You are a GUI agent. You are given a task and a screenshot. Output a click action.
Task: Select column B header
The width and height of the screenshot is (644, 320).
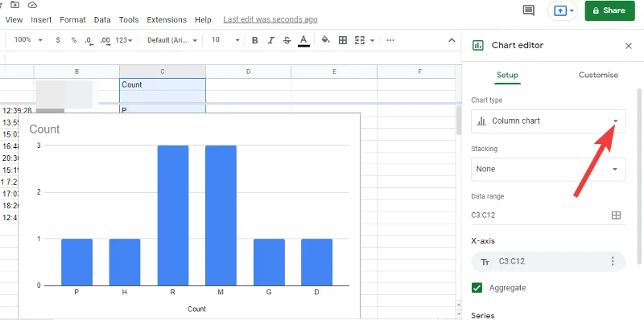click(x=76, y=72)
